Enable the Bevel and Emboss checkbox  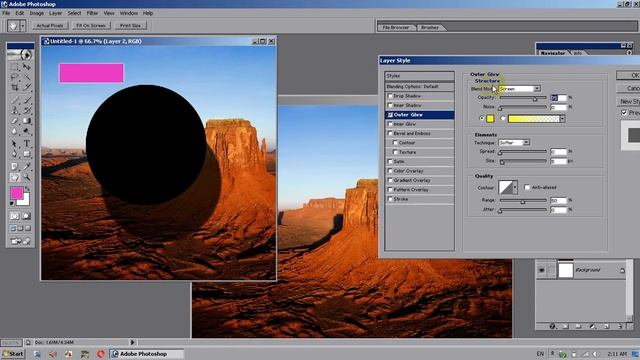click(x=390, y=133)
